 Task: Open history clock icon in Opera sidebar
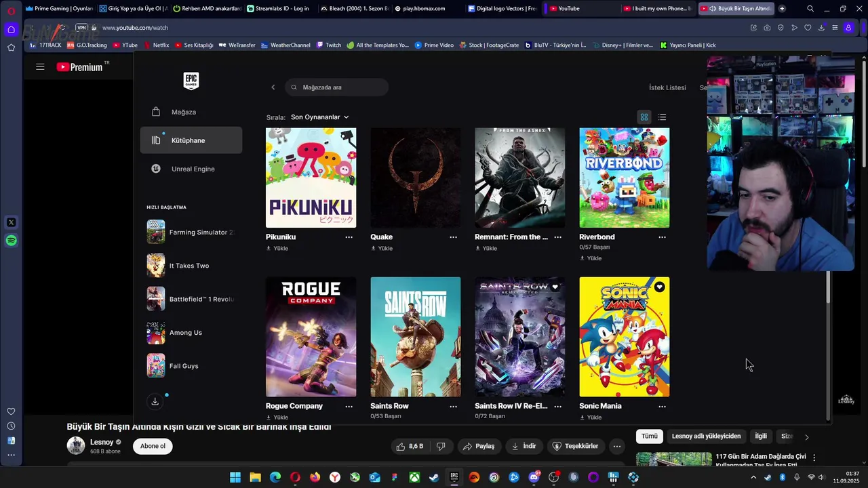[11, 426]
